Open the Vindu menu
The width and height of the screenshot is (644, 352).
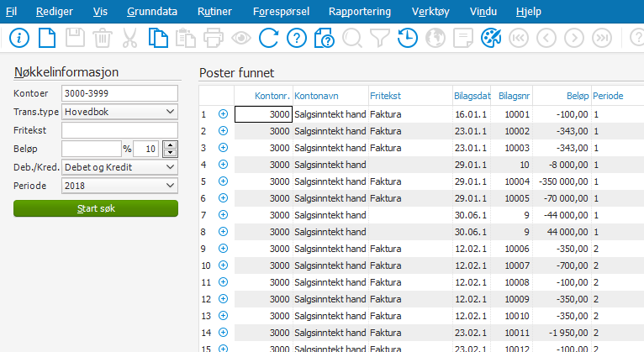pyautogui.click(x=483, y=12)
